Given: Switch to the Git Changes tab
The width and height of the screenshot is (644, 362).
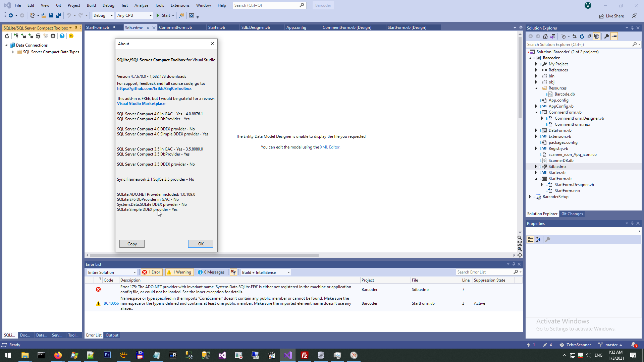Looking at the screenshot, I should (x=572, y=214).
